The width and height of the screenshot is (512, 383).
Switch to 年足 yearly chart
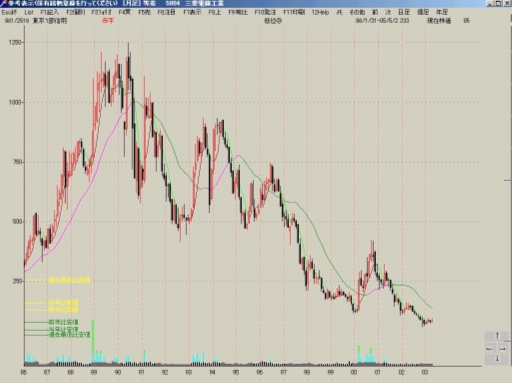click(442, 12)
